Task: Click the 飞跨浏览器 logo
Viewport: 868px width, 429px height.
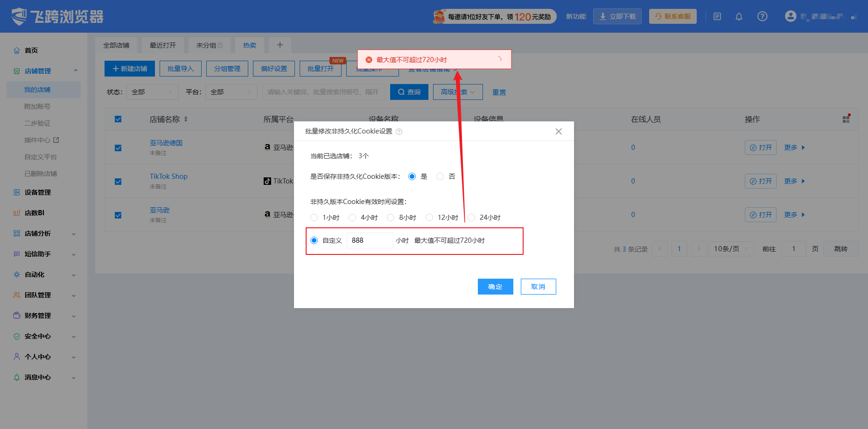Action: [57, 16]
